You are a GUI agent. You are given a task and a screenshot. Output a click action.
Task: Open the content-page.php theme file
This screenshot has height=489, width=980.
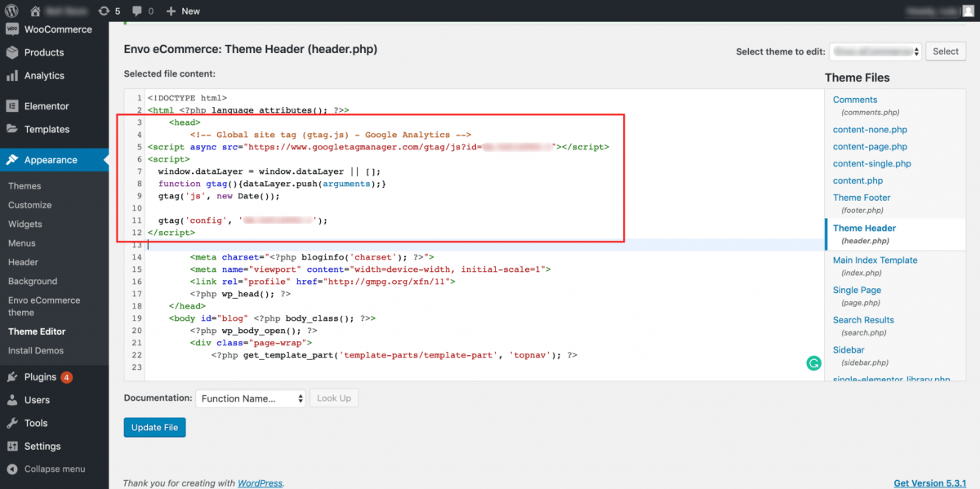pyautogui.click(x=870, y=147)
